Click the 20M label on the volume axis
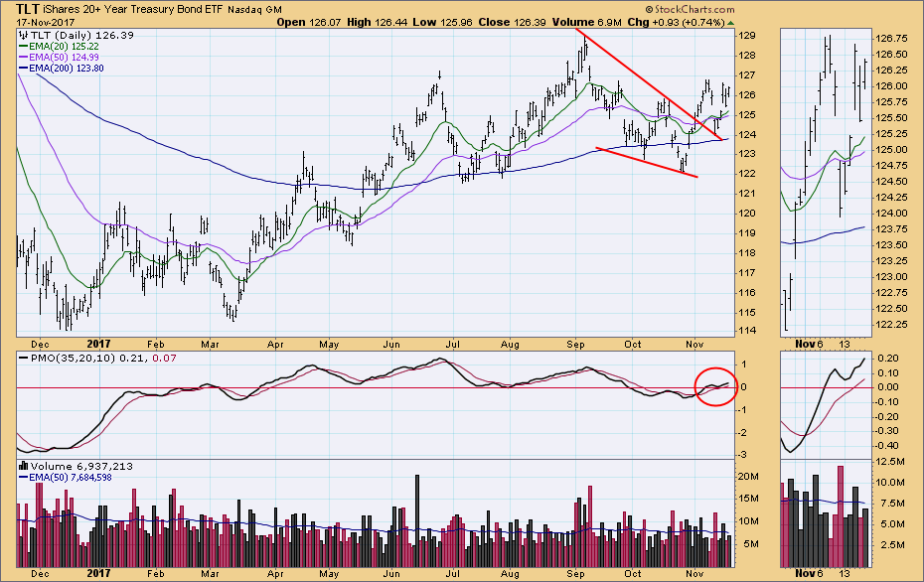The width and height of the screenshot is (924, 582). [x=749, y=477]
